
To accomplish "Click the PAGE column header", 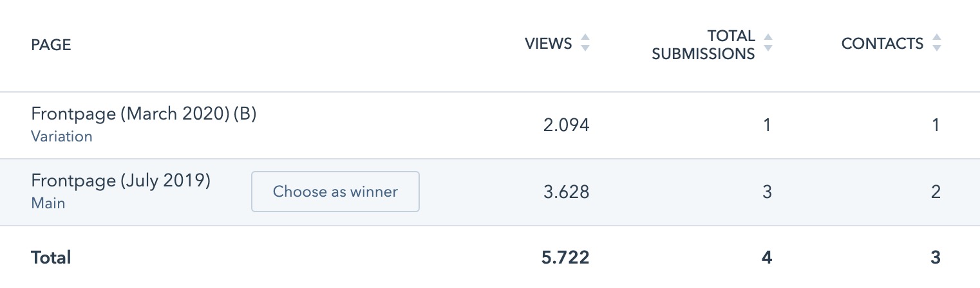I will pyautogui.click(x=51, y=44).
